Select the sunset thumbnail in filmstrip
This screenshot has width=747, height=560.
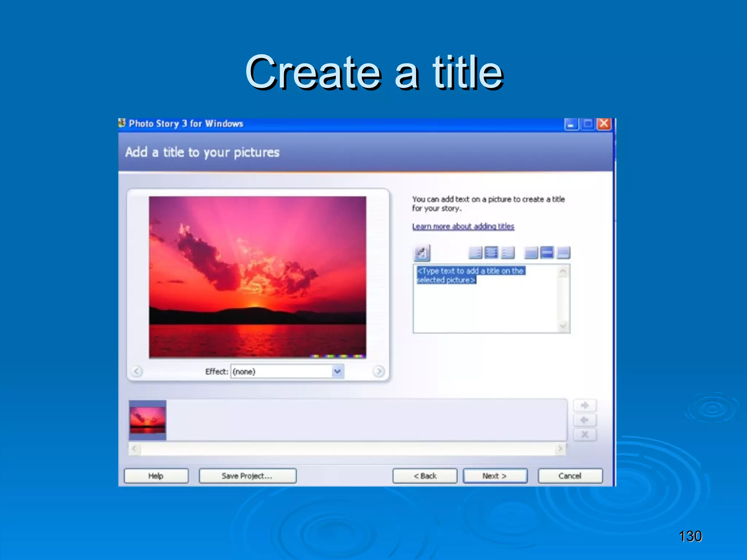148,420
